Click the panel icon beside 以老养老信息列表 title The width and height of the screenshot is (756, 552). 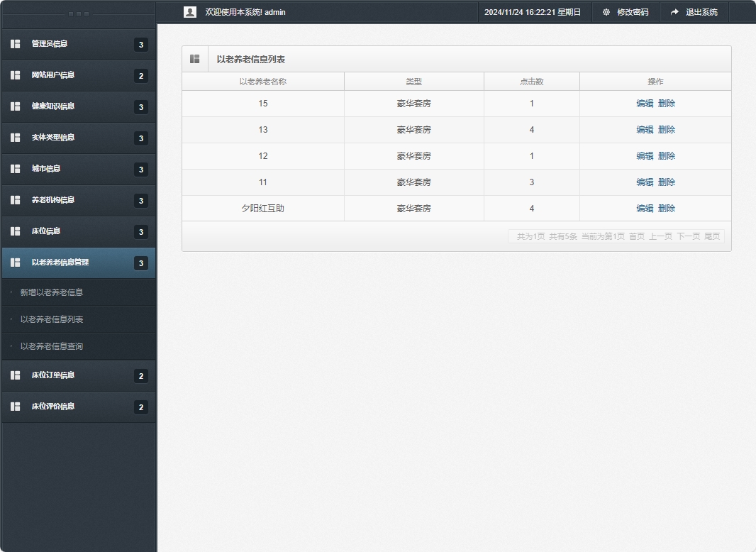click(x=195, y=59)
